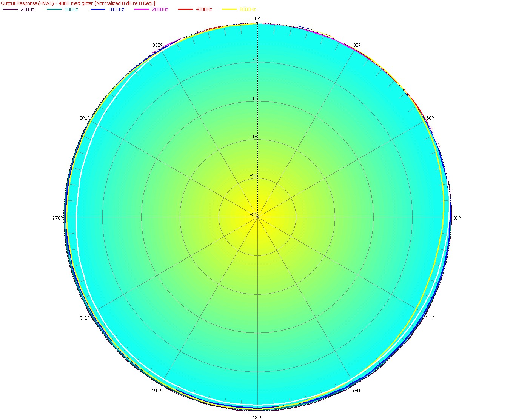Image resolution: width=516 pixels, height=420 pixels.
Task: Click the -20 dB ring label
Action: [x=254, y=176]
